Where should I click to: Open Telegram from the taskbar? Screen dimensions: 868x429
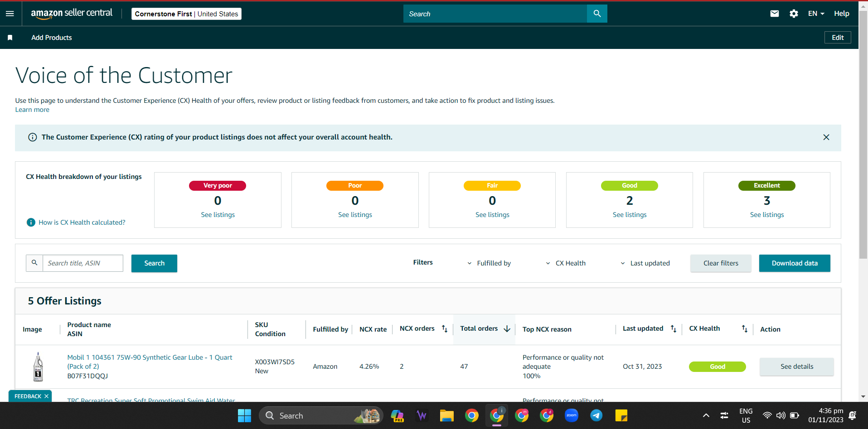596,415
